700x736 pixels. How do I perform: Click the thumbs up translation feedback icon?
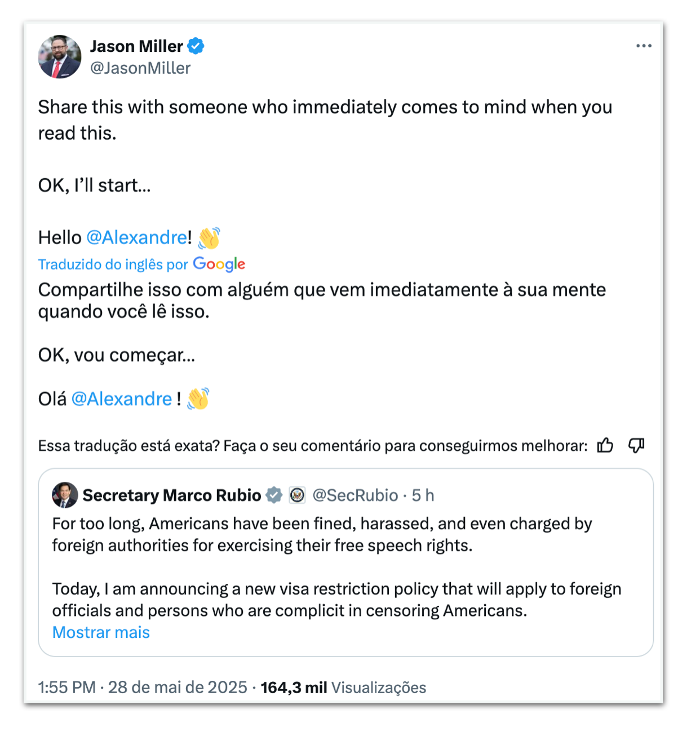(x=605, y=446)
